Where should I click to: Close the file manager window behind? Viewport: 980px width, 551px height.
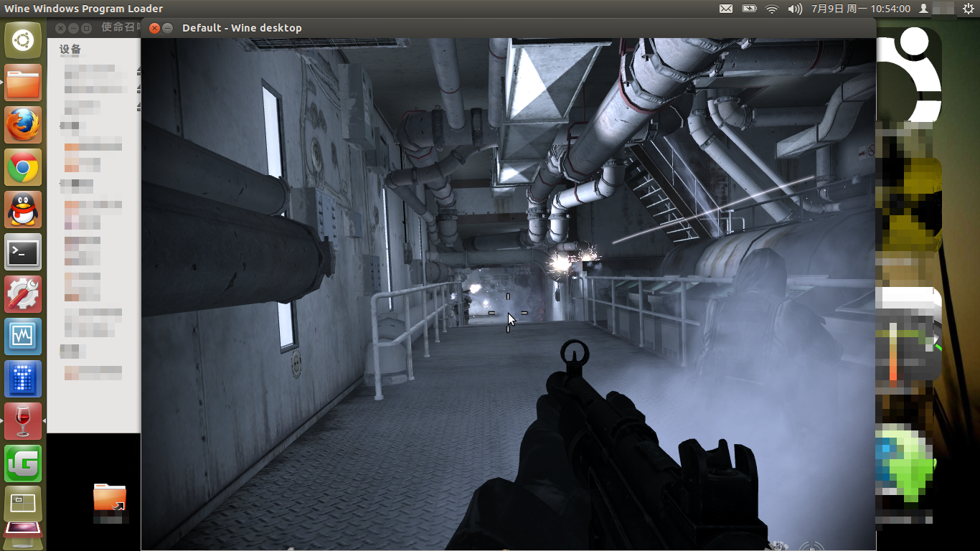60,28
